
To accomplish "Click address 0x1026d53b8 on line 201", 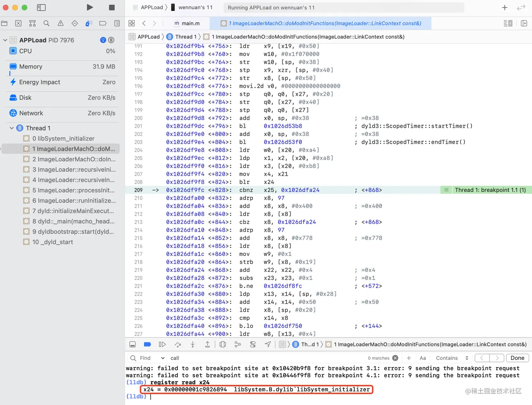I will click(x=283, y=126).
